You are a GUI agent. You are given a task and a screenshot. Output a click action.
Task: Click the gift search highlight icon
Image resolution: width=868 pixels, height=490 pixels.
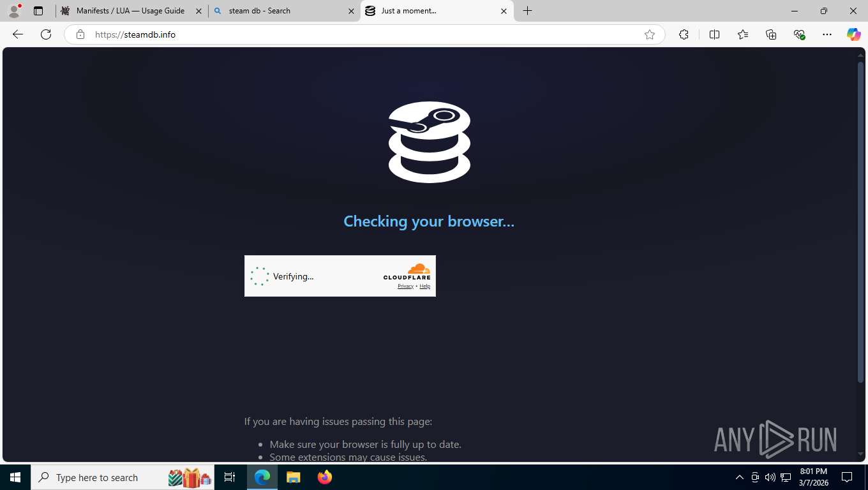tap(190, 477)
